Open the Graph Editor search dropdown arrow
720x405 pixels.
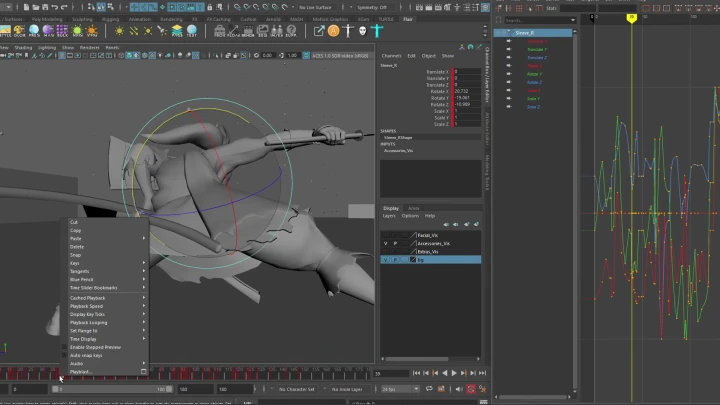coord(573,20)
